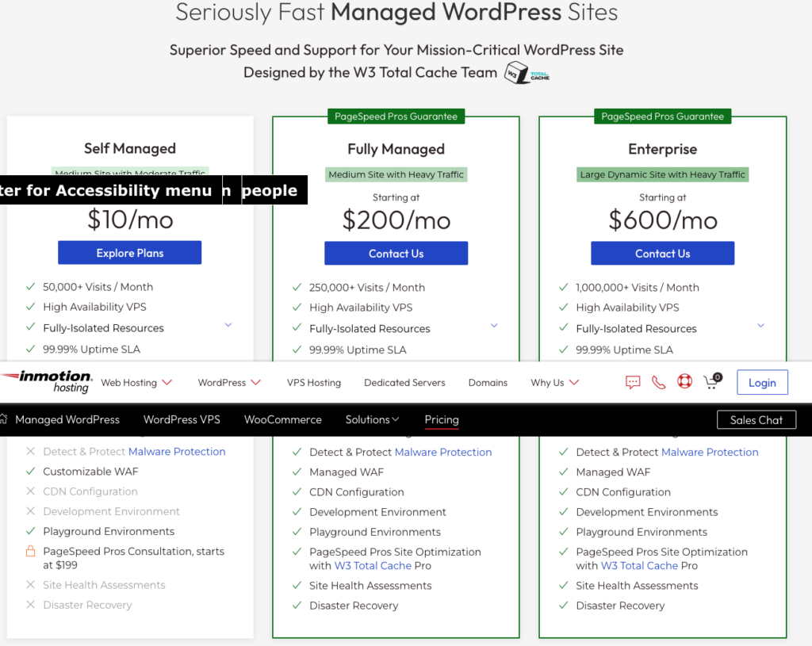The image size is (812, 646).
Task: Expand the WordPress dropdown menu
Action: pyautogui.click(x=229, y=383)
